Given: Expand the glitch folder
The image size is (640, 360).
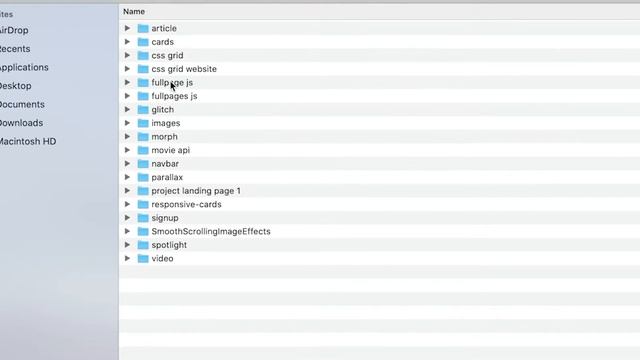Looking at the screenshot, I should (127, 109).
